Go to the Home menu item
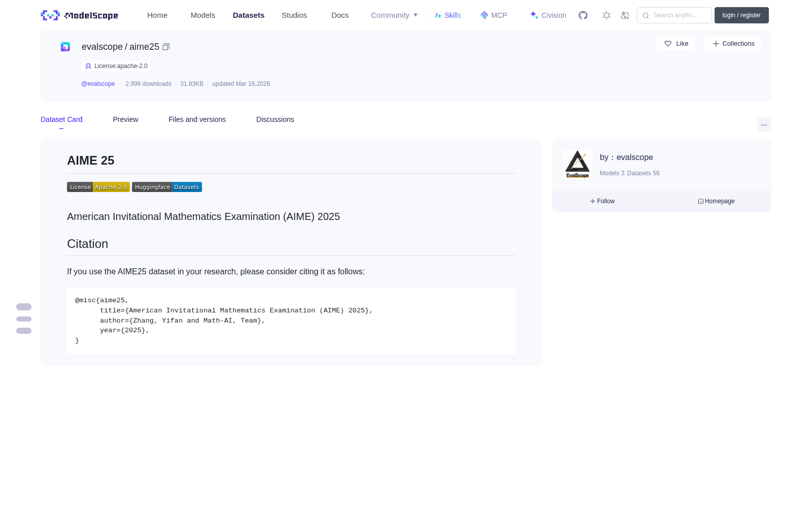Screen dimensions: 812x508 click(x=157, y=15)
